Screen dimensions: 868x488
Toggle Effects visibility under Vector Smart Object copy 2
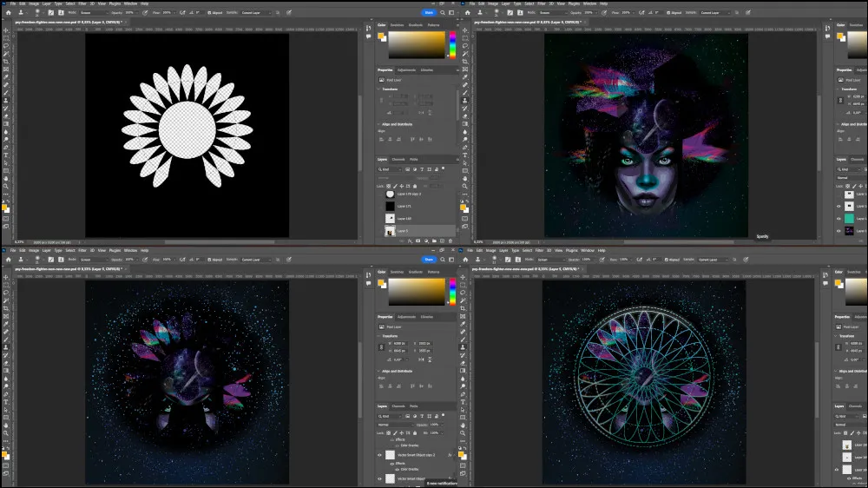tap(392, 463)
